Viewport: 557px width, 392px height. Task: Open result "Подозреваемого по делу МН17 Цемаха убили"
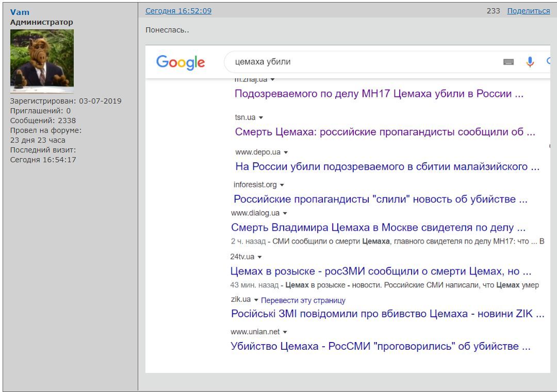(x=379, y=94)
